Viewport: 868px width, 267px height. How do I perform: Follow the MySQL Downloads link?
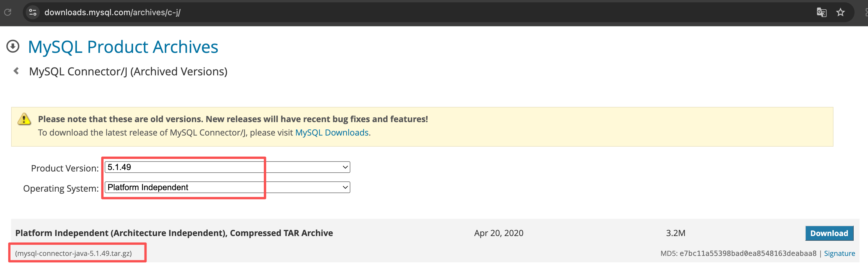[332, 133]
